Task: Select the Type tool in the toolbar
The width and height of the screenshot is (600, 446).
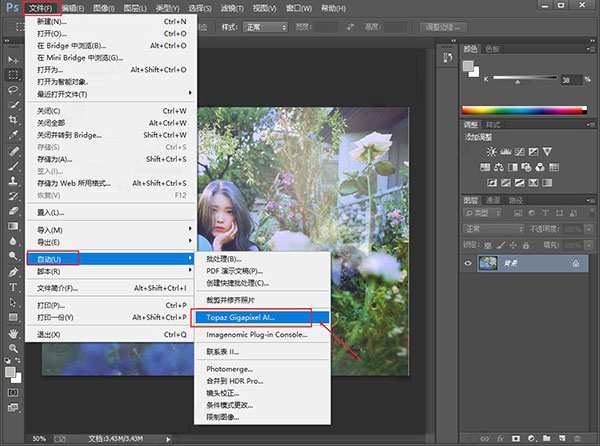Action: pyautogui.click(x=13, y=285)
